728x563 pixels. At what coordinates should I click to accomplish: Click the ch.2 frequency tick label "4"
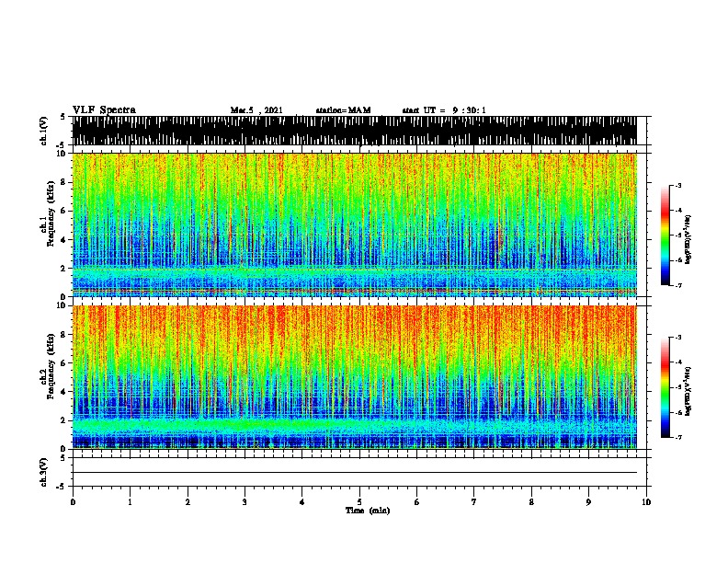(x=64, y=392)
